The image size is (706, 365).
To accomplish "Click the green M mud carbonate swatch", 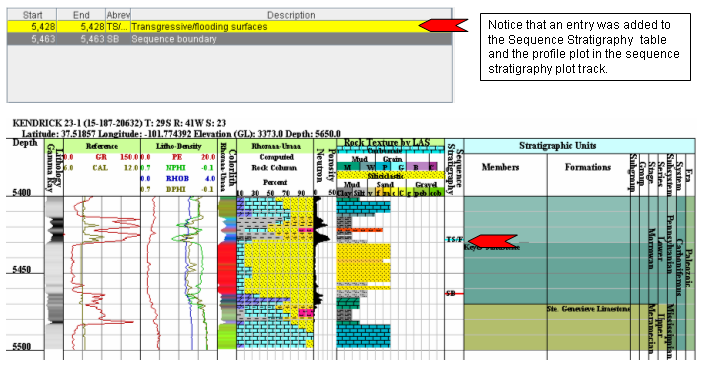I will tap(348, 167).
